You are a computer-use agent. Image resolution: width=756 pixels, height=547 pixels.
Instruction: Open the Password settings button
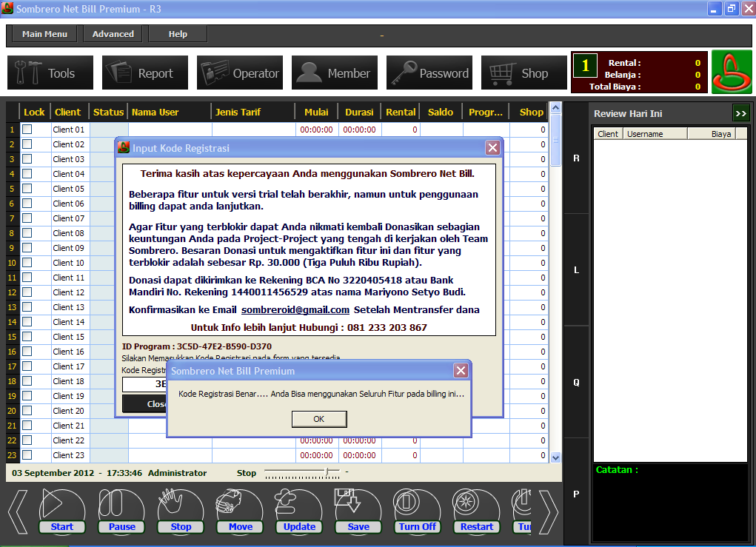coord(429,73)
